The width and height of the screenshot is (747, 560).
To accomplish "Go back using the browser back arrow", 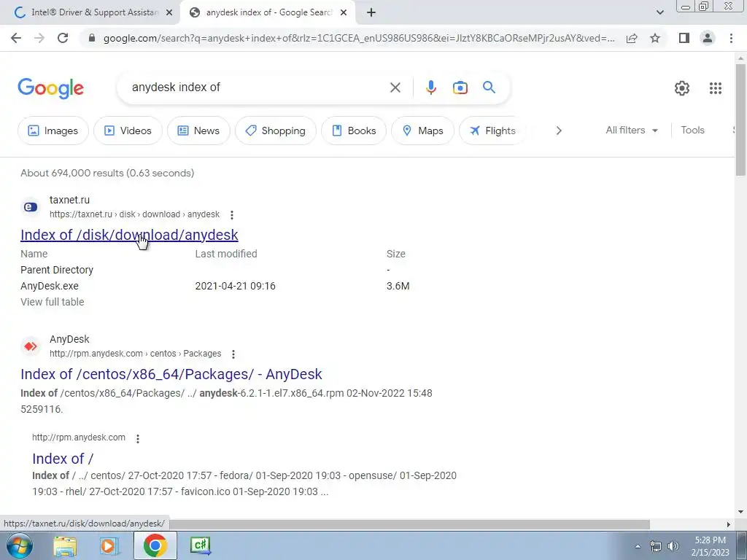I will [x=16, y=38].
